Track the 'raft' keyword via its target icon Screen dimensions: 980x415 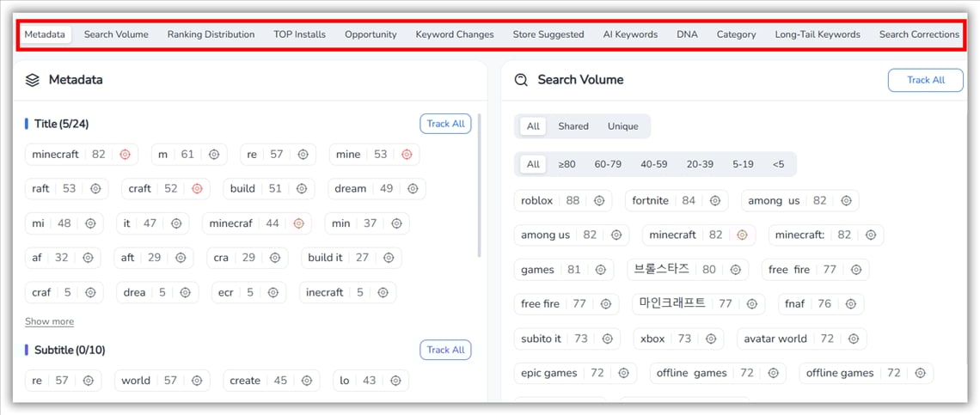click(x=95, y=189)
